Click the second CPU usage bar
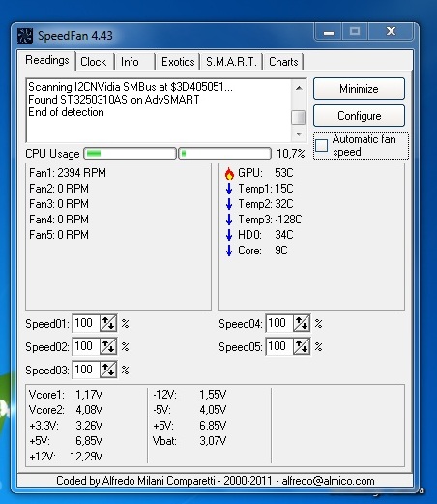This screenshot has height=504, width=437. coord(224,154)
